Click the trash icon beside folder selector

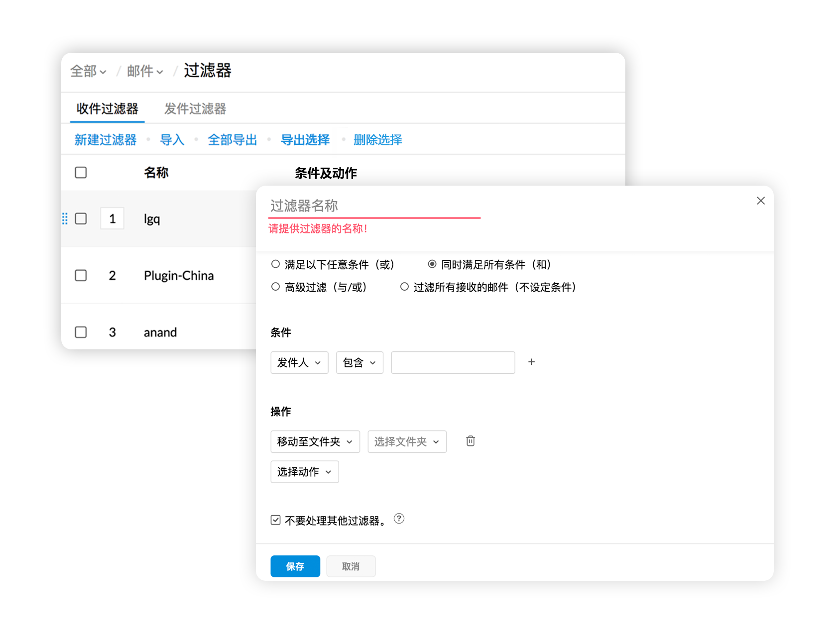coord(470,441)
